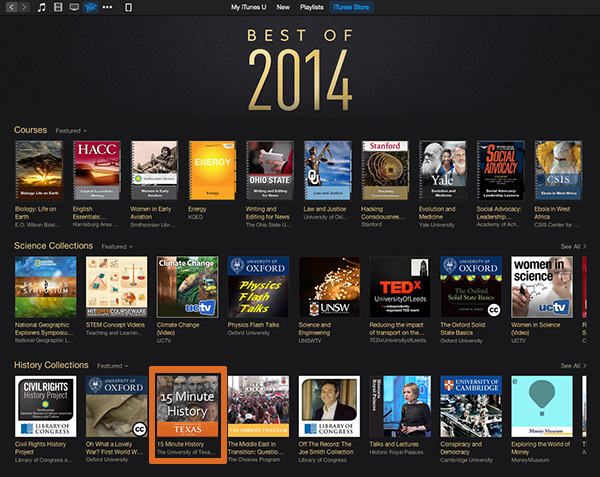Click the 'Talks and Lectures' title text
This screenshot has height=477, width=600.
pos(394,444)
